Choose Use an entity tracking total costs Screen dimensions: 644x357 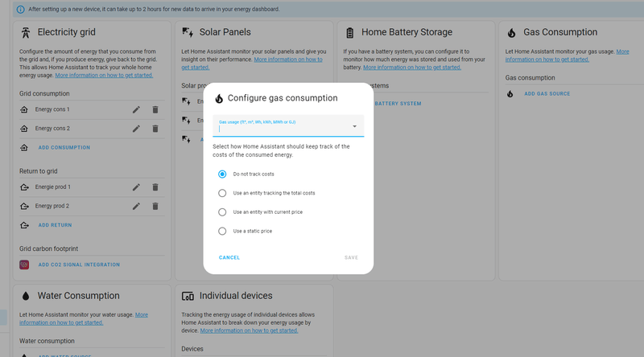[x=222, y=193]
